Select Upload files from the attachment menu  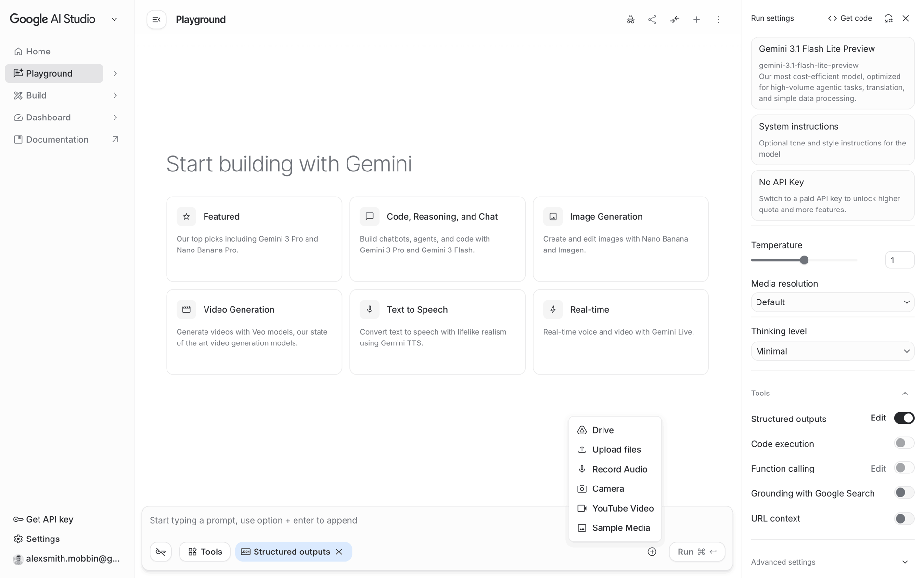coord(615,450)
